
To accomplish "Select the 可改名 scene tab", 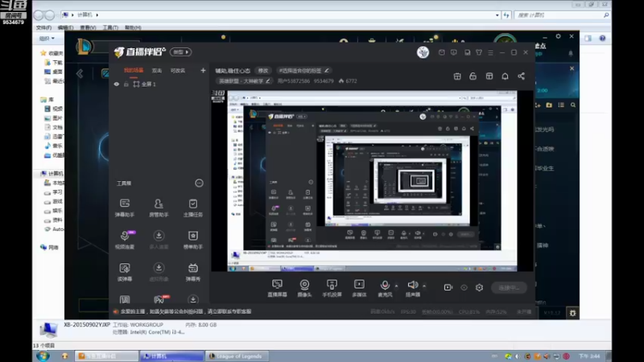I will click(x=178, y=71).
